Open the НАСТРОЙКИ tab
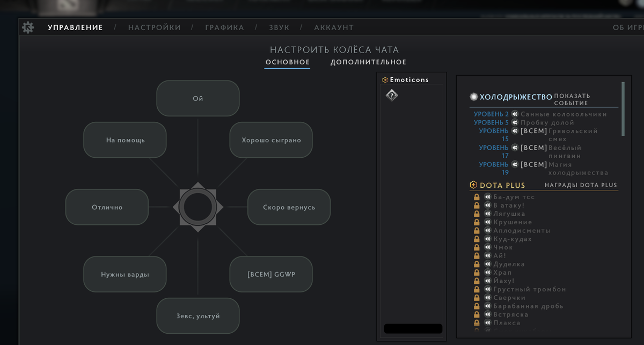The width and height of the screenshot is (644, 345). [155, 27]
